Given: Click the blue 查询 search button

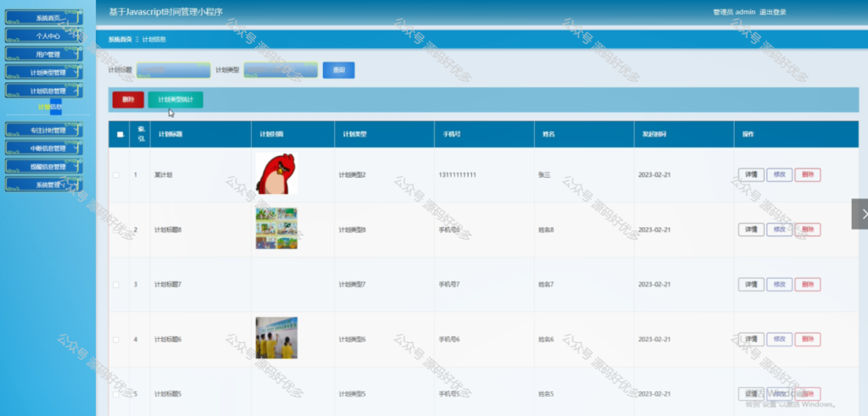Looking at the screenshot, I should pyautogui.click(x=339, y=70).
